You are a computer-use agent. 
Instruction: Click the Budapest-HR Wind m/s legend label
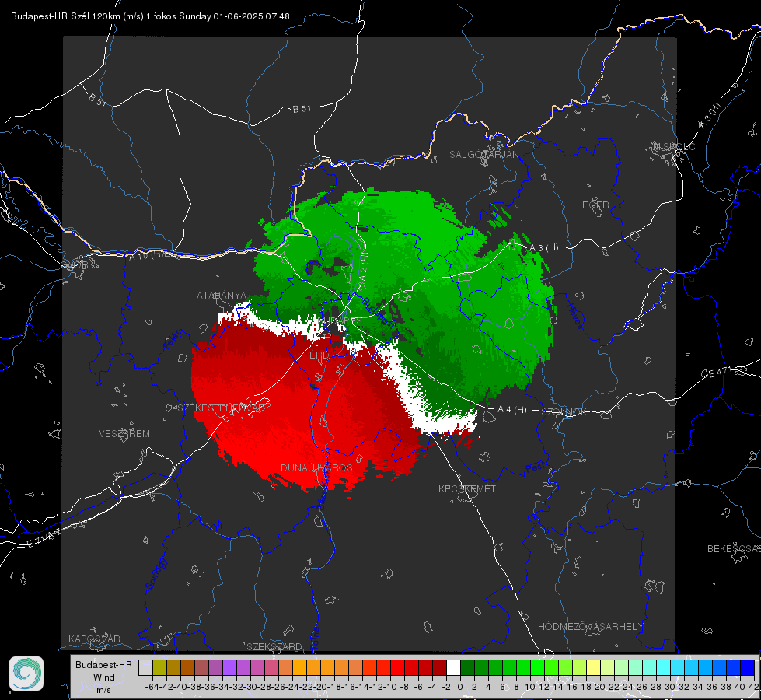coord(104,677)
